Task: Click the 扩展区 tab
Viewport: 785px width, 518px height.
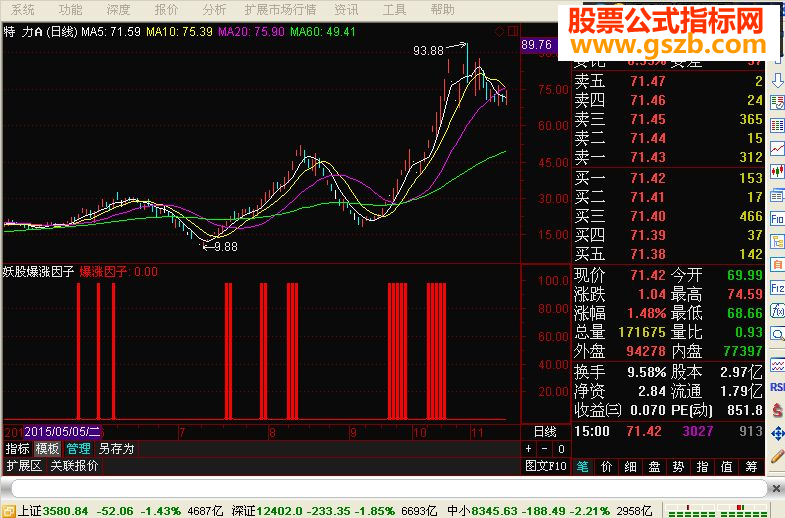Action: tap(24, 466)
